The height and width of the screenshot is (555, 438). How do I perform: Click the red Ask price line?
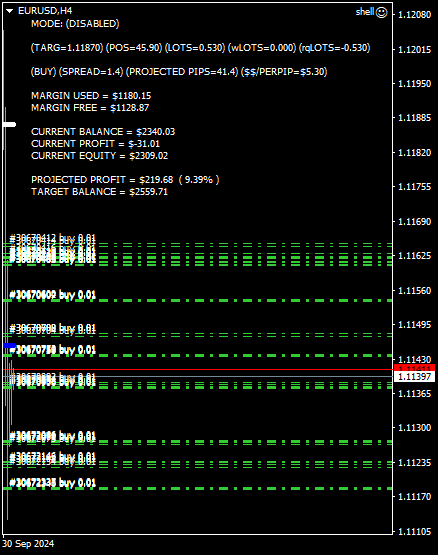click(x=198, y=369)
